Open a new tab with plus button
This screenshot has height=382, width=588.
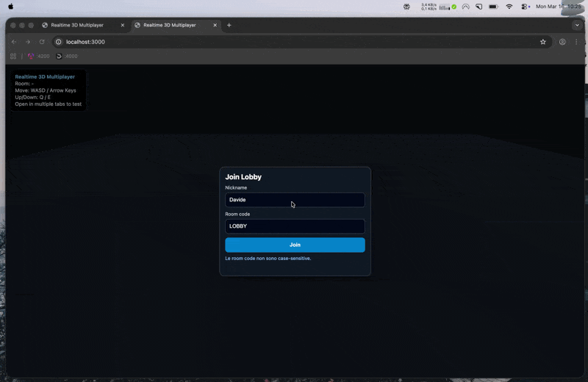(x=229, y=25)
